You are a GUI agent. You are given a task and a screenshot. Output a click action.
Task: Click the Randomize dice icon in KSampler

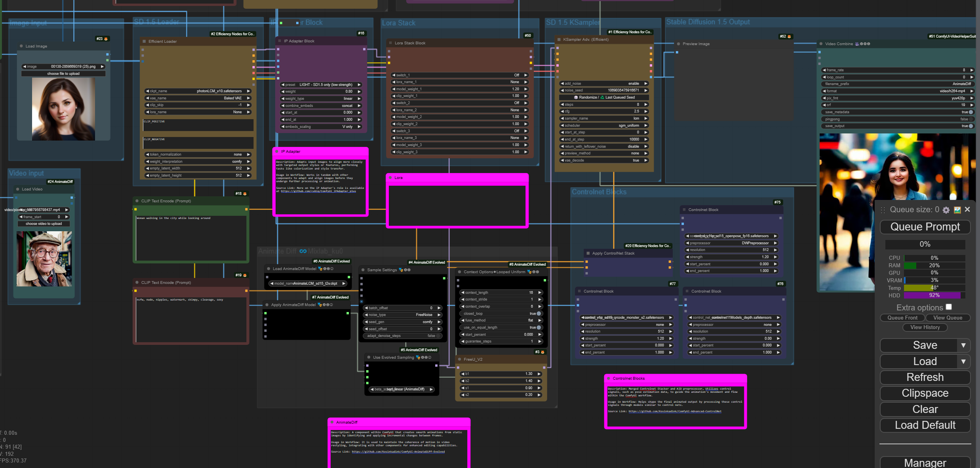click(576, 97)
